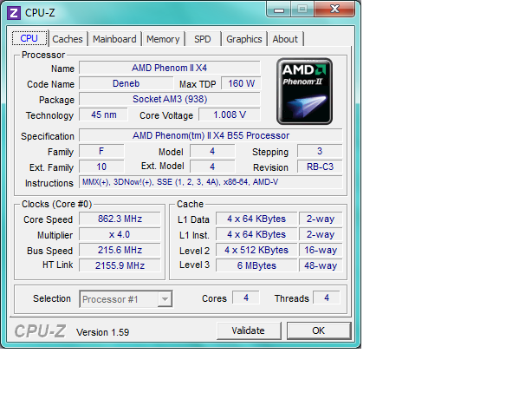Show the About tab
Viewport: 532px width, 399px height.
pos(285,39)
